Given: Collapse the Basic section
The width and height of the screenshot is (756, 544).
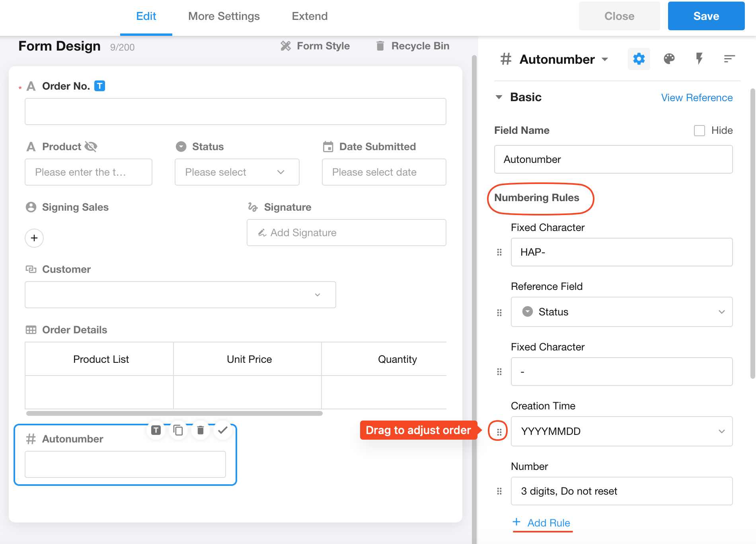Looking at the screenshot, I should (x=499, y=97).
